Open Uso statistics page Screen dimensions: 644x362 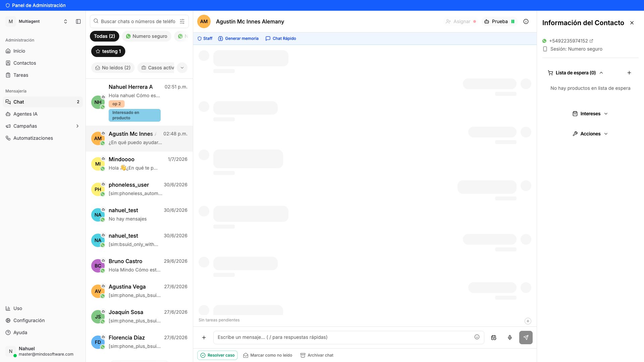[x=43, y=308]
